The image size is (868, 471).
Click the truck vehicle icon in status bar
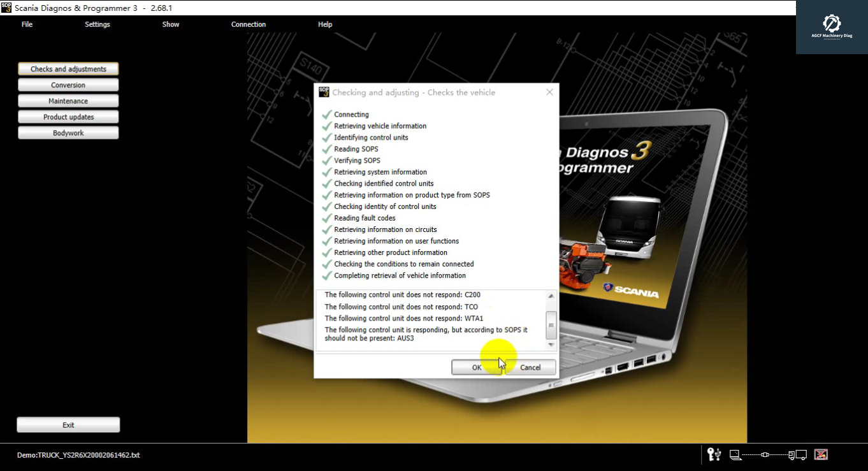click(x=797, y=454)
